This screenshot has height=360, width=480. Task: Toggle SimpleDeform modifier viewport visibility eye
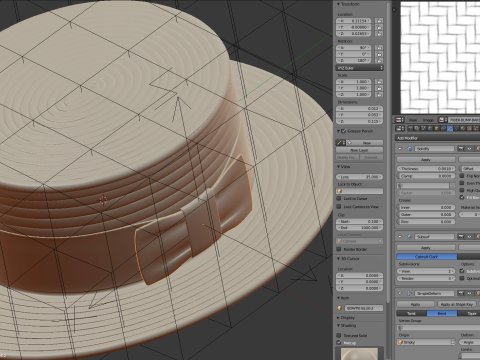coord(469,293)
